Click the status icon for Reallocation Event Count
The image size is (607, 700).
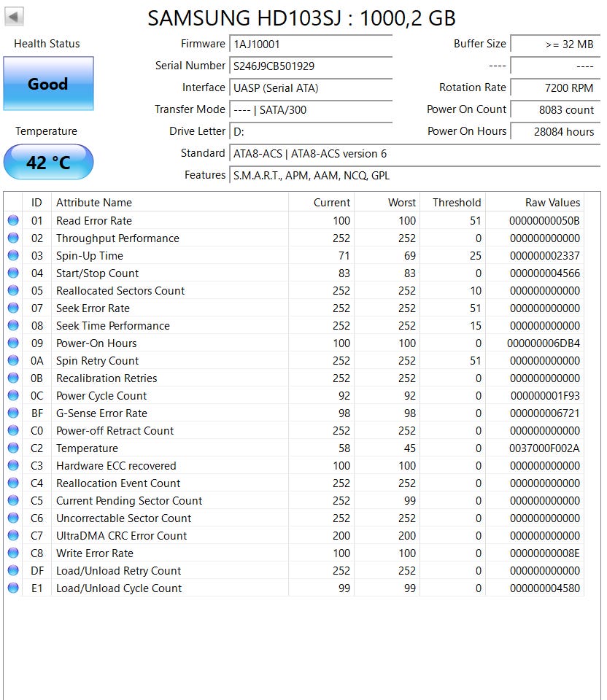coord(13,483)
